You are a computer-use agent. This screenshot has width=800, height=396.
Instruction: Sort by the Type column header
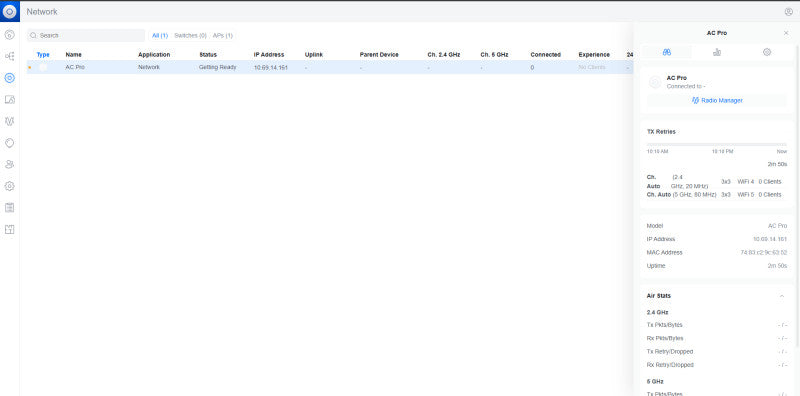[x=43, y=55]
